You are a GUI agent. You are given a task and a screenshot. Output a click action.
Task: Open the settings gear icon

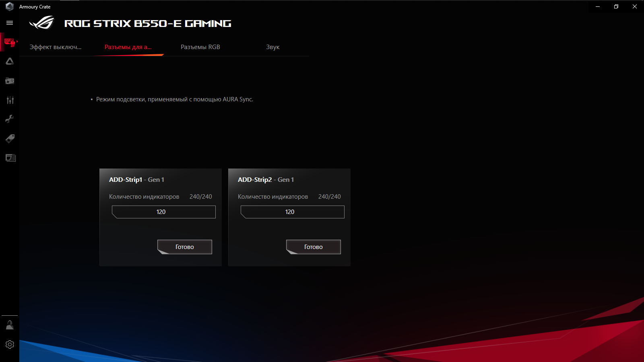point(10,344)
